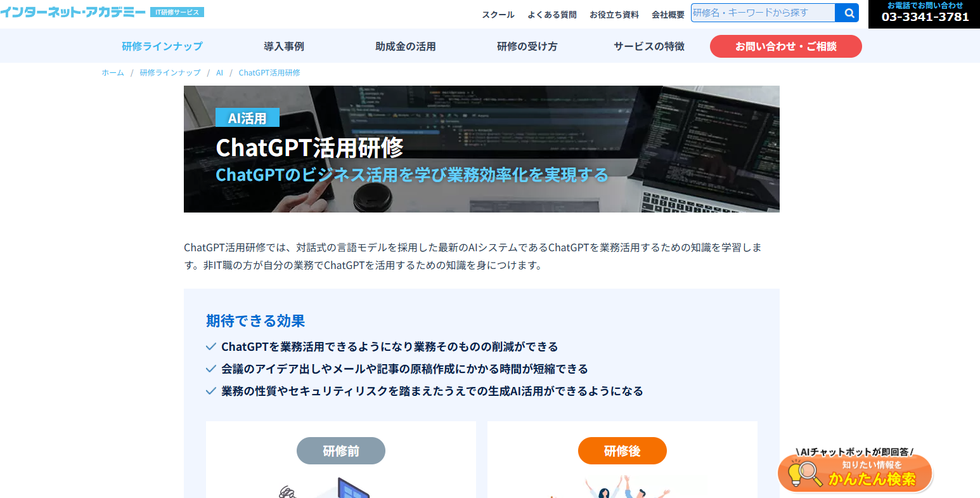The height and width of the screenshot is (498, 980).
Task: Open the お役立ち資料 link
Action: pos(614,15)
